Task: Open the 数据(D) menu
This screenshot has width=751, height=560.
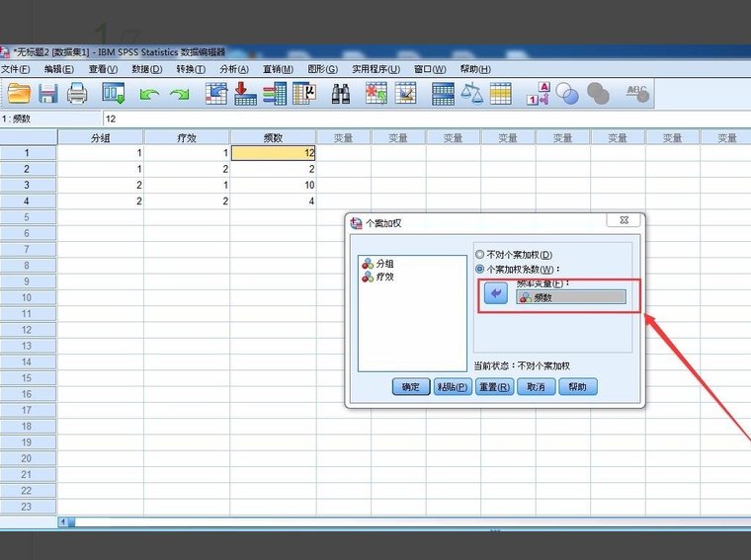Action: 147,69
